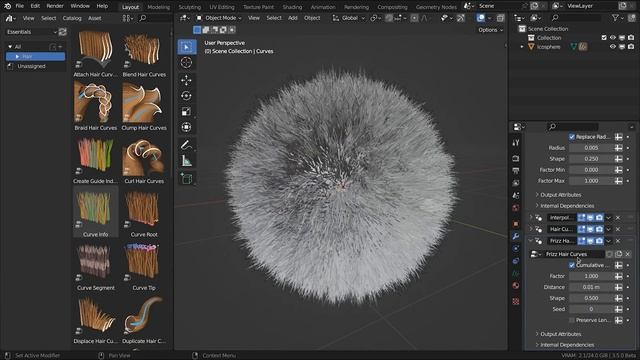Open the Tool properties tab
Screen dimensions: 640x360
(x=516, y=143)
